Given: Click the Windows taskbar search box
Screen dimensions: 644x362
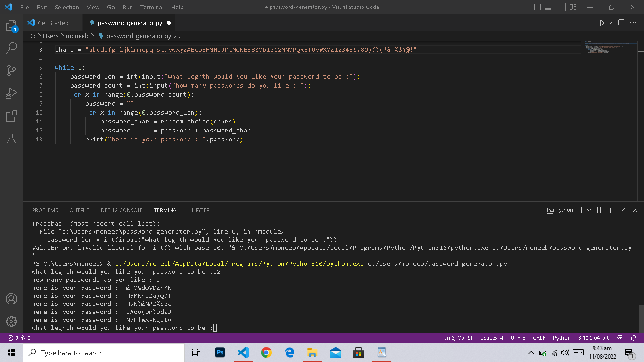Looking at the screenshot, I should pyautogui.click(x=104, y=353).
